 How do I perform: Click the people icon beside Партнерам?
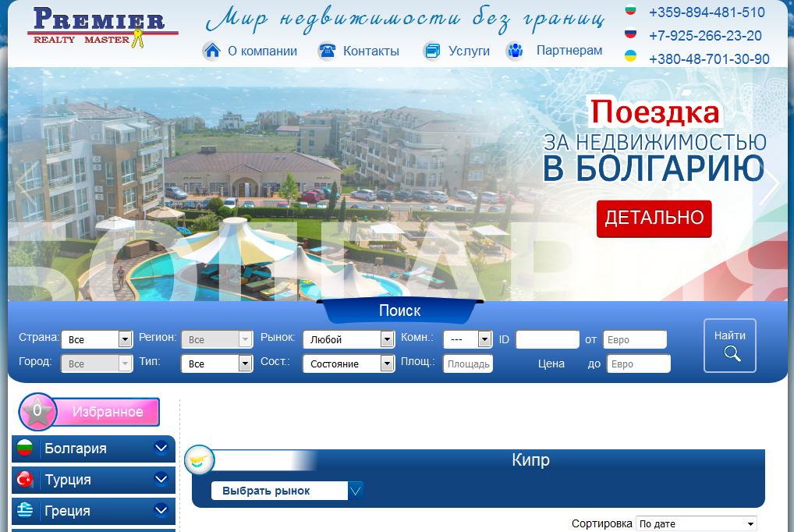(515, 51)
